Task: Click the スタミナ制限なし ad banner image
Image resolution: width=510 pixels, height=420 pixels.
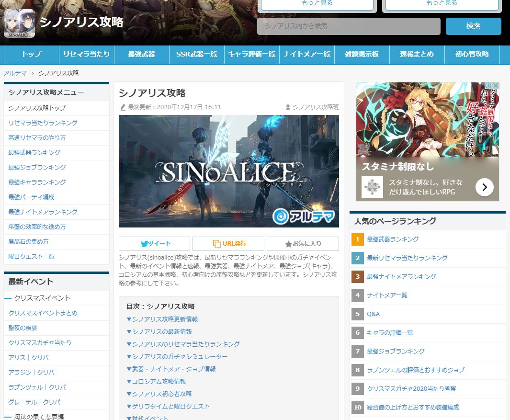Action: [427, 120]
